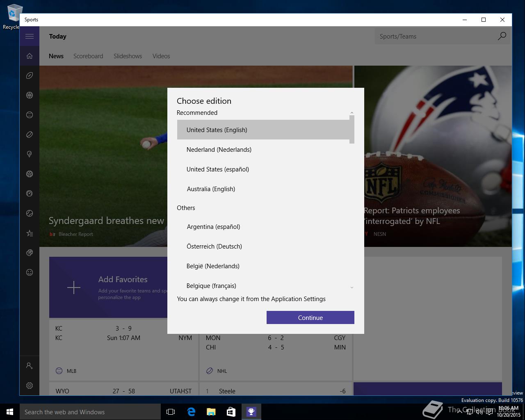Open the Windows Store from taskbar

[231, 412]
